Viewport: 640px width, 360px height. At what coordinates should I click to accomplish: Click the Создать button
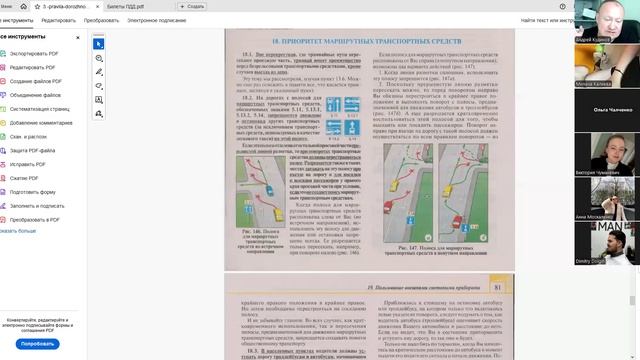(192, 7)
